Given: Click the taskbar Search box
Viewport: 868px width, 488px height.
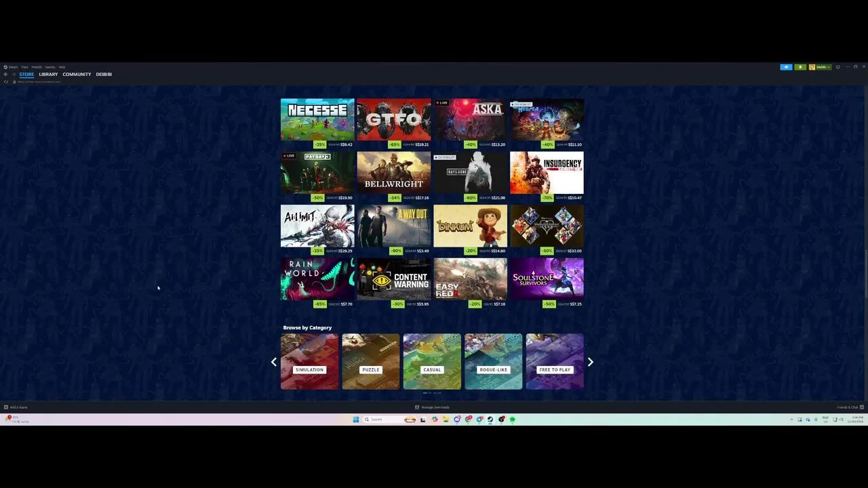Looking at the screenshot, I should pos(390,420).
